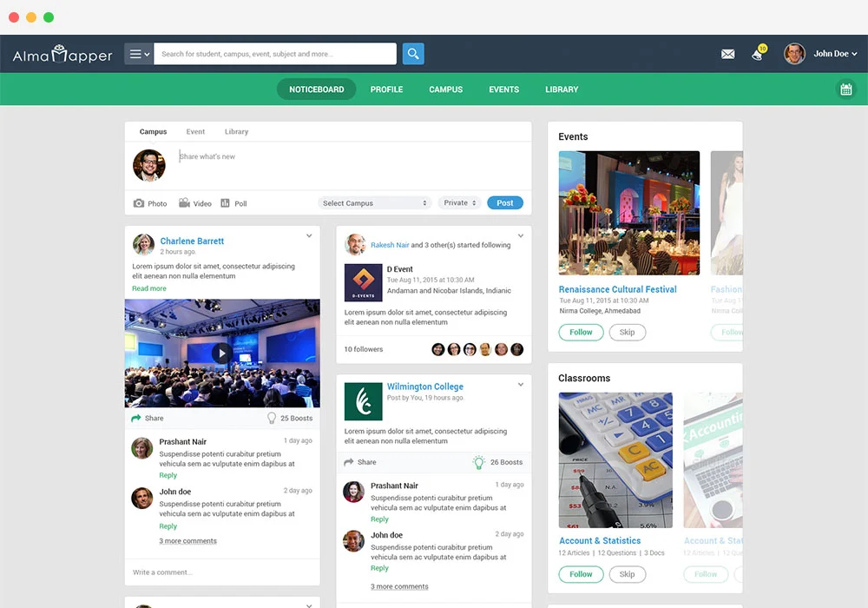
Task: Publish the update with the Post button
Action: click(504, 202)
